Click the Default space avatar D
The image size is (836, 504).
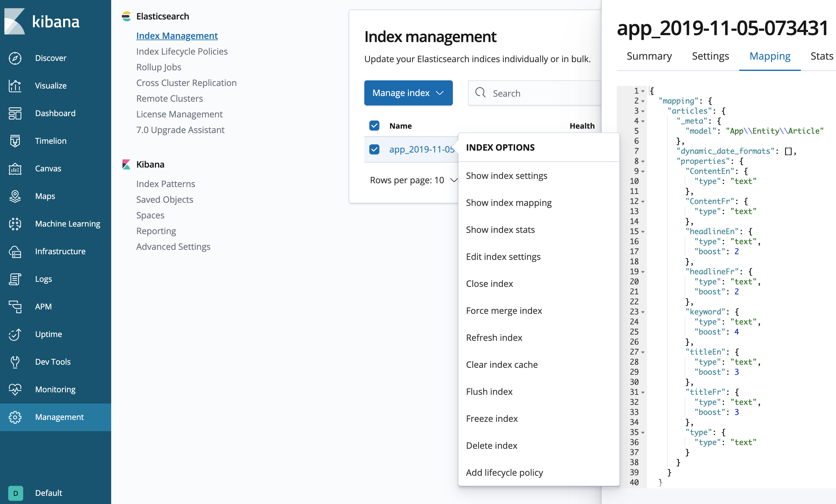coord(16,493)
